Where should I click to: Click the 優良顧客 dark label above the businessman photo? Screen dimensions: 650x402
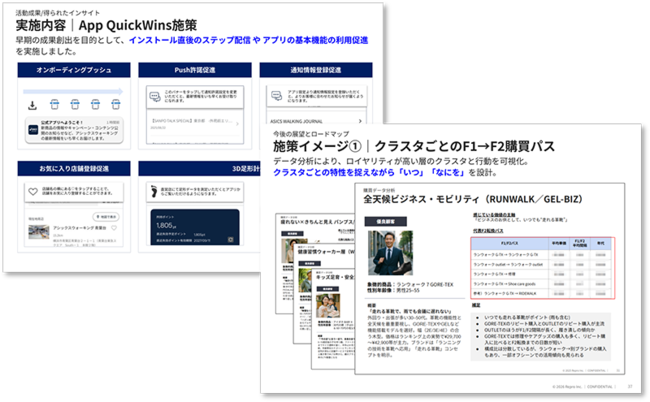click(x=386, y=221)
